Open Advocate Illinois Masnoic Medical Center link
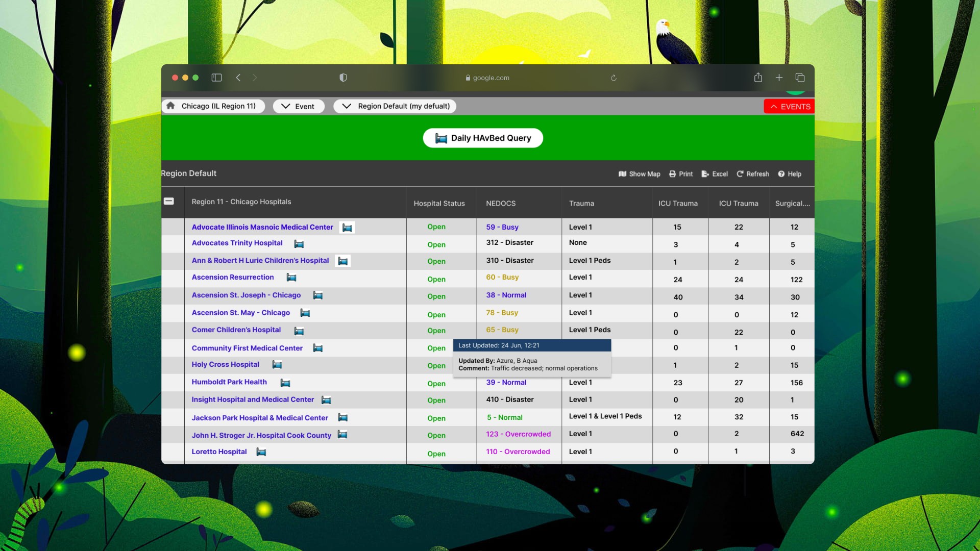 pos(262,227)
